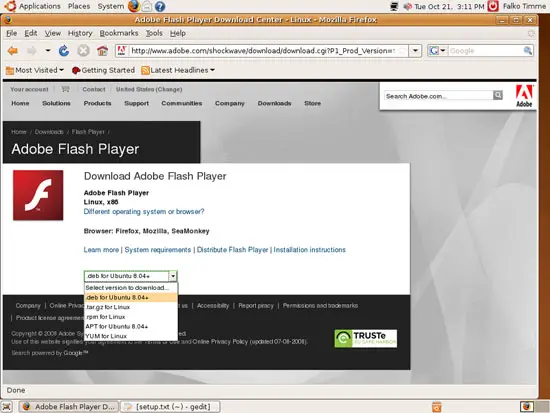Screen dimensions: 550x413
Task: Open the System requirements link
Action: [x=158, y=250]
